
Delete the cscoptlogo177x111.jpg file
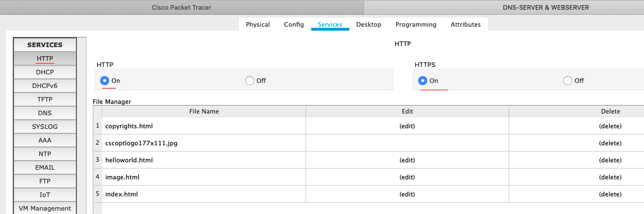coord(610,143)
